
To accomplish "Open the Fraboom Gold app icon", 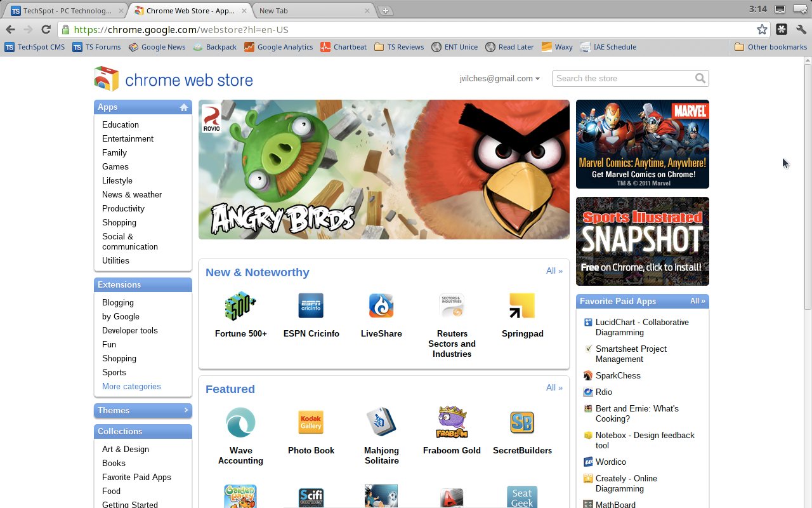I will (452, 422).
